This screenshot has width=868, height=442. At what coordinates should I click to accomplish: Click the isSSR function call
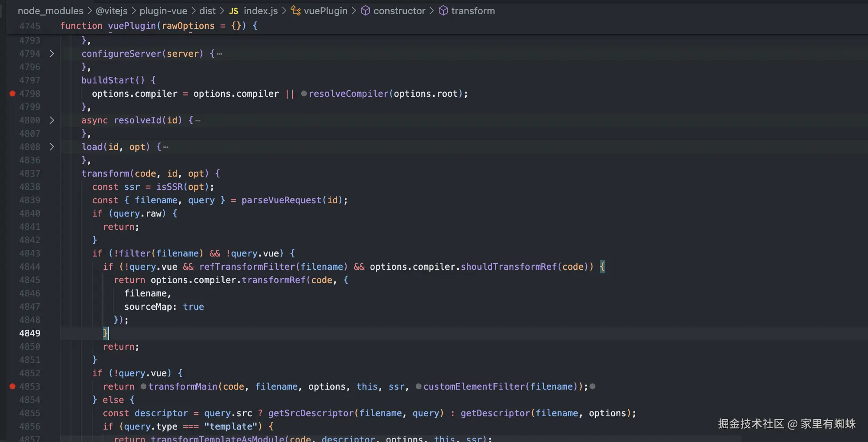click(x=170, y=187)
